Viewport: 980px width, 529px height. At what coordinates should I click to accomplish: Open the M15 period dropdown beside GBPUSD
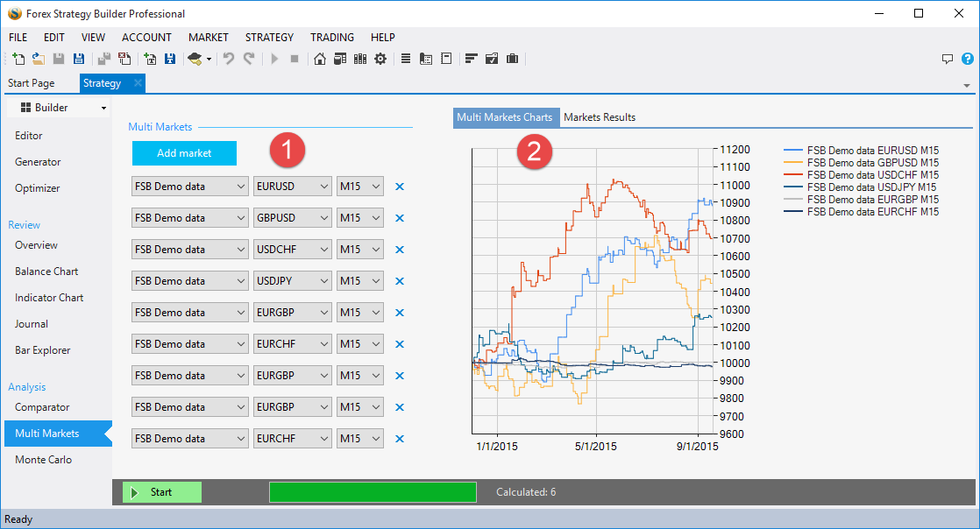(x=360, y=218)
